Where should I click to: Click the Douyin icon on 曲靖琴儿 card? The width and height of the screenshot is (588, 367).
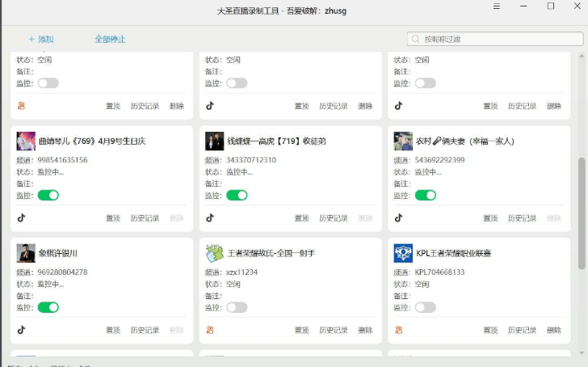(x=22, y=217)
